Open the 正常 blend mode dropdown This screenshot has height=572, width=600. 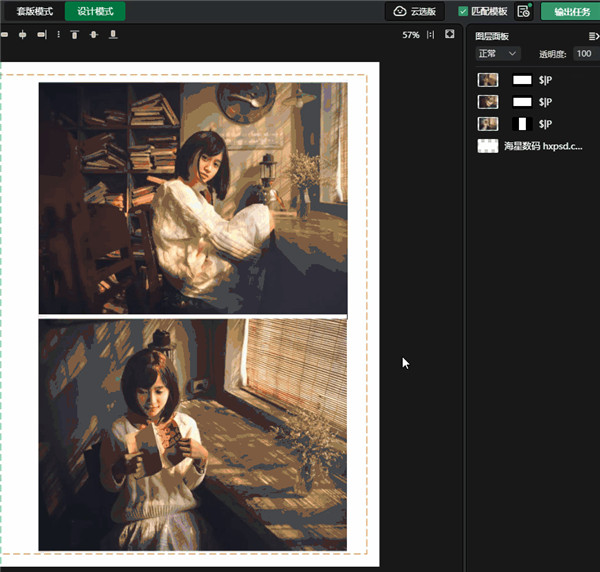(497, 54)
